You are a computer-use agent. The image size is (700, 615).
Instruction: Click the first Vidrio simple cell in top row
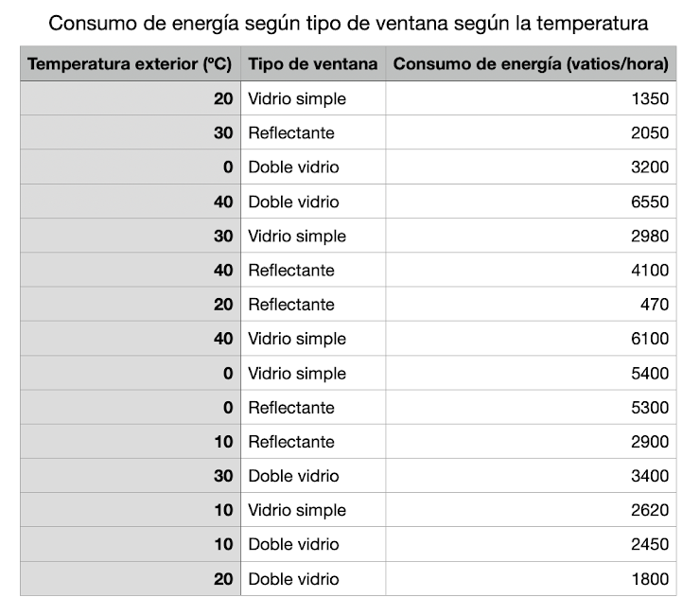coord(313,98)
